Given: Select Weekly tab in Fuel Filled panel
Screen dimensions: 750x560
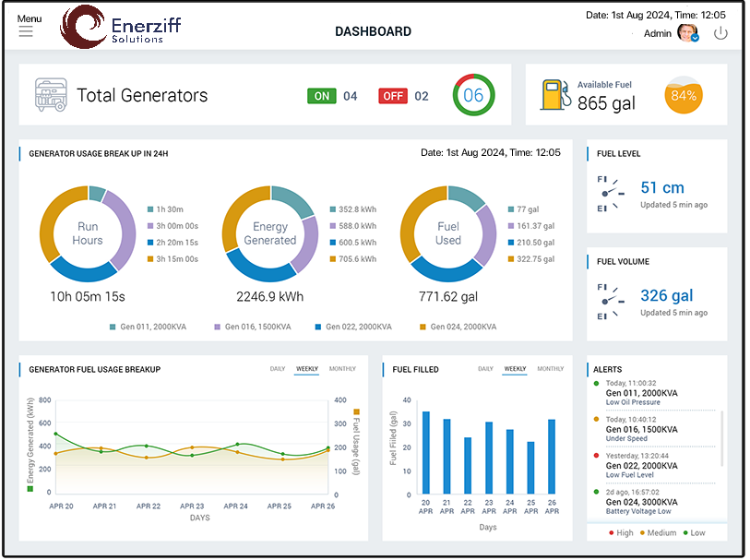Looking at the screenshot, I should tap(515, 369).
